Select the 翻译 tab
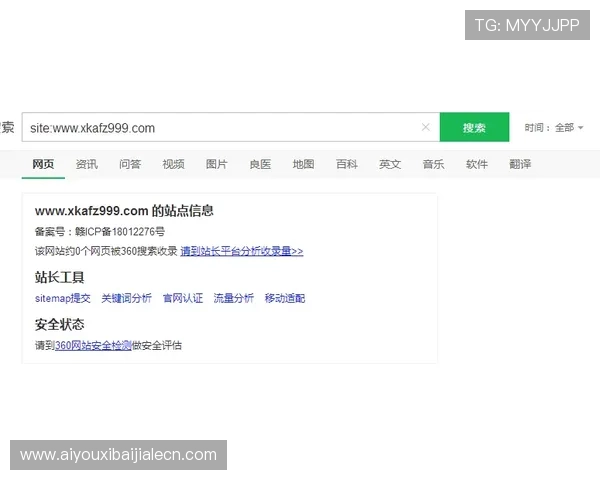 [x=520, y=164]
